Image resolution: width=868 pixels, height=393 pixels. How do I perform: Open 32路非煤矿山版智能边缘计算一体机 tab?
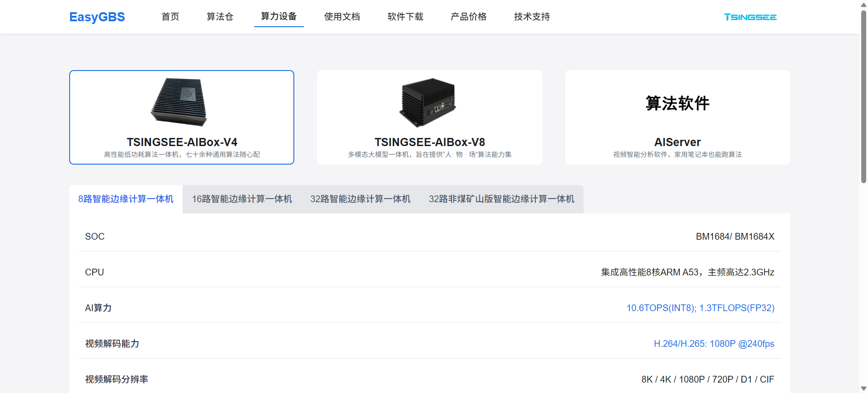(501, 199)
